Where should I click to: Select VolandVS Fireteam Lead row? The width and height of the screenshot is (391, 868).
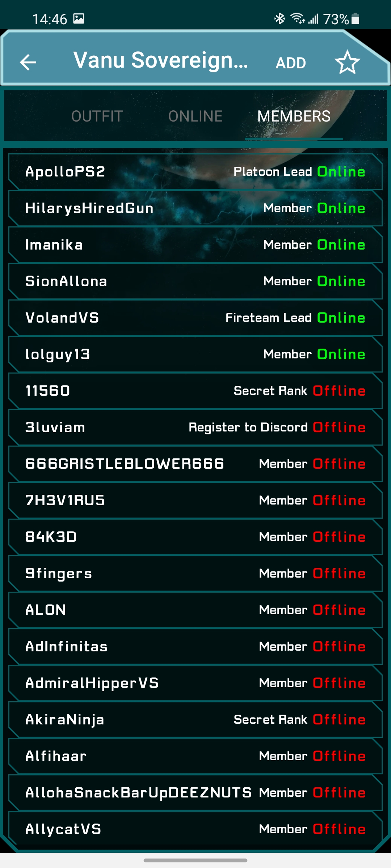(195, 318)
